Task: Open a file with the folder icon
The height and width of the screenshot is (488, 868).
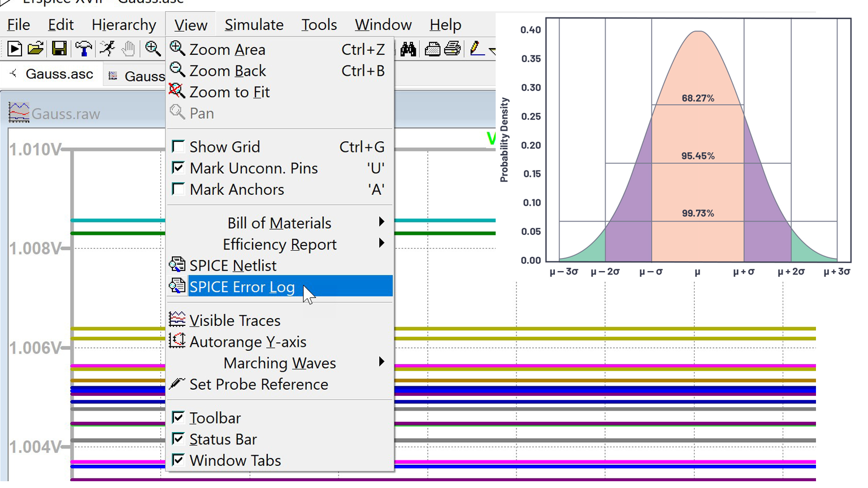Action: [x=36, y=49]
